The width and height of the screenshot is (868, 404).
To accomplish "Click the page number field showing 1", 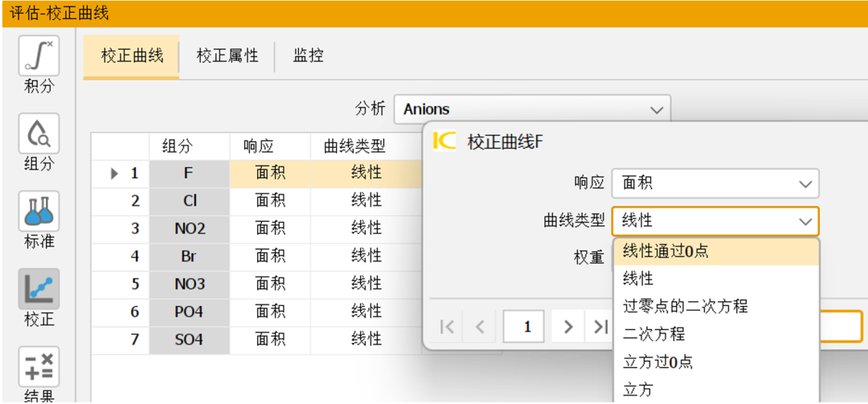I will (524, 327).
